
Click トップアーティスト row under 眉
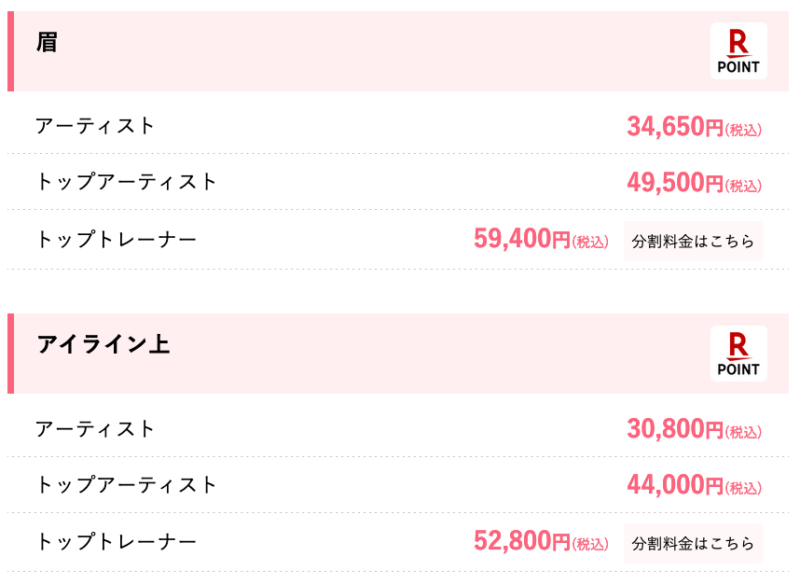click(x=398, y=182)
